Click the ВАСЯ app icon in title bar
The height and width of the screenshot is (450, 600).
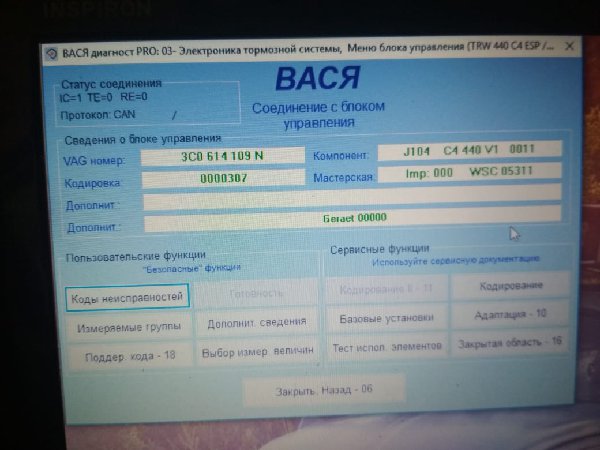point(51,54)
